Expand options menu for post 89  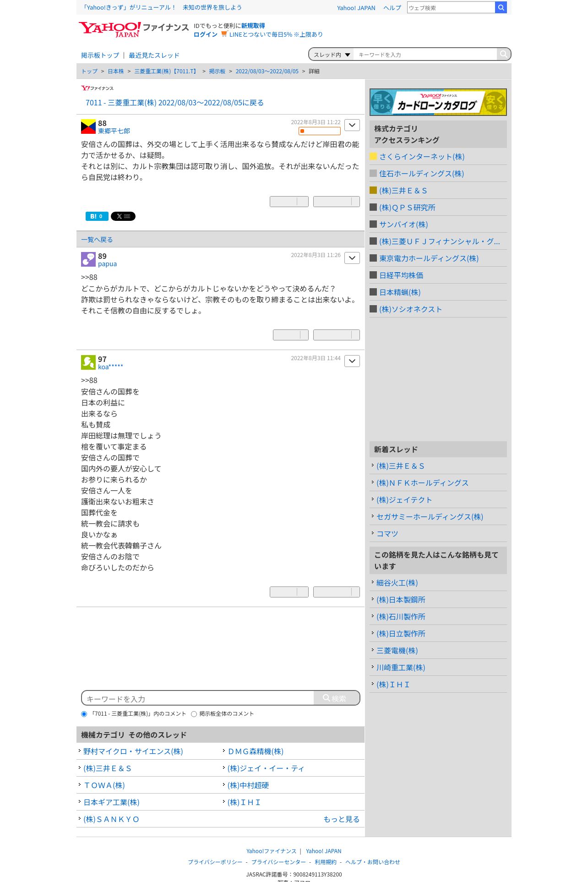[352, 258]
